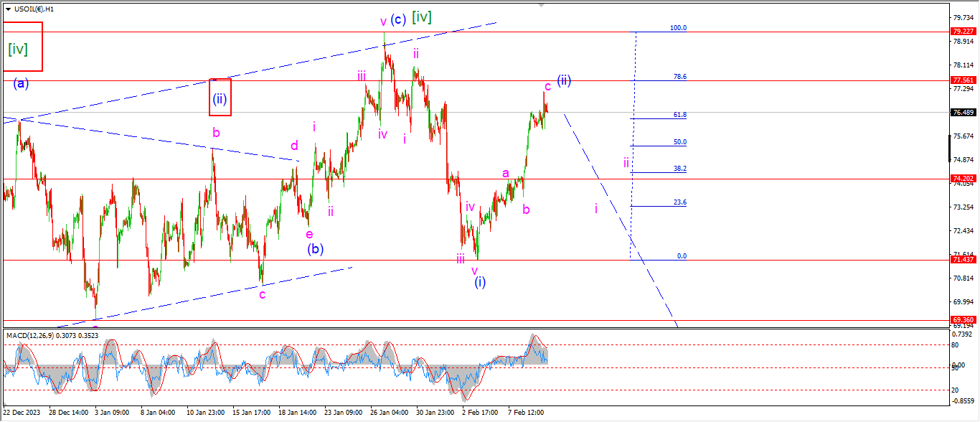
Task: Select the Fibonacci 100.0 level label
Action: click(678, 28)
